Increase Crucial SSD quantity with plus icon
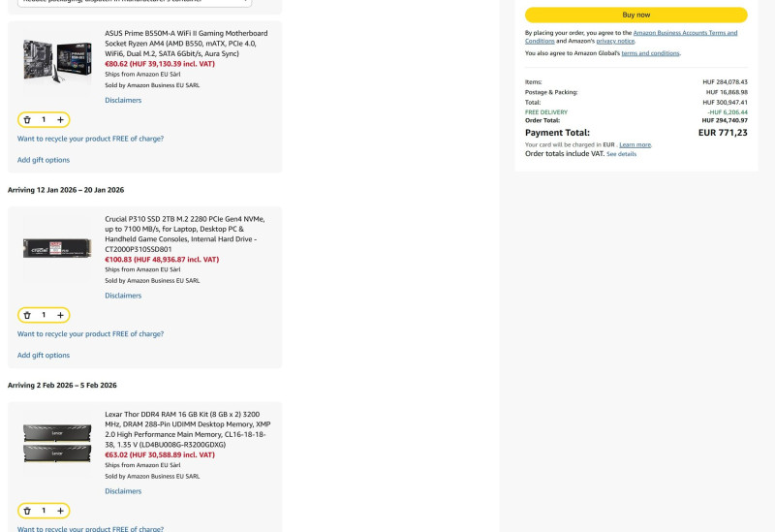The height and width of the screenshot is (532, 775). (60, 315)
